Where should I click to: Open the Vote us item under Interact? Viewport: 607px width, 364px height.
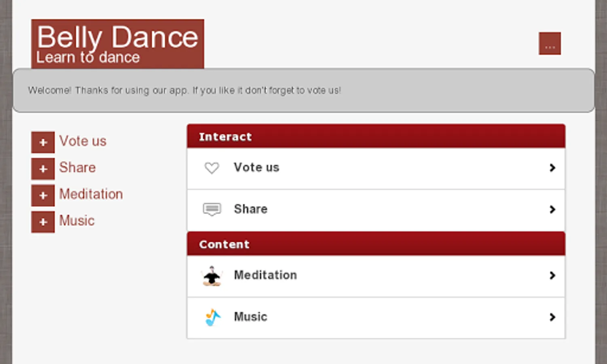256,167
